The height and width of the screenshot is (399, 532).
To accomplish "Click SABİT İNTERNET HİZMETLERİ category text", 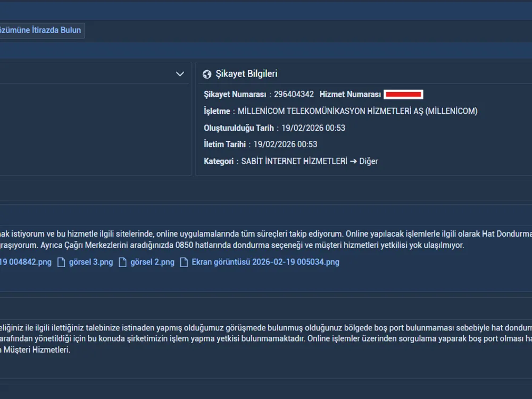I will [x=294, y=161].
